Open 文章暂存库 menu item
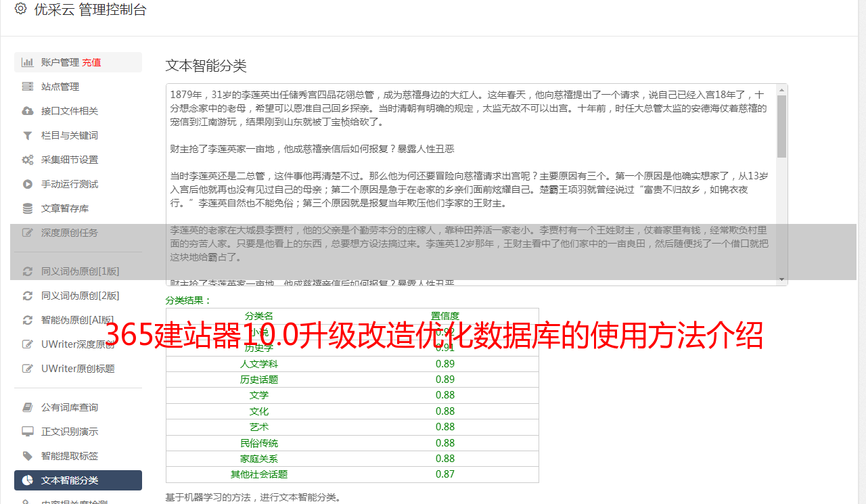The height and width of the screenshot is (504, 866). coord(78,208)
